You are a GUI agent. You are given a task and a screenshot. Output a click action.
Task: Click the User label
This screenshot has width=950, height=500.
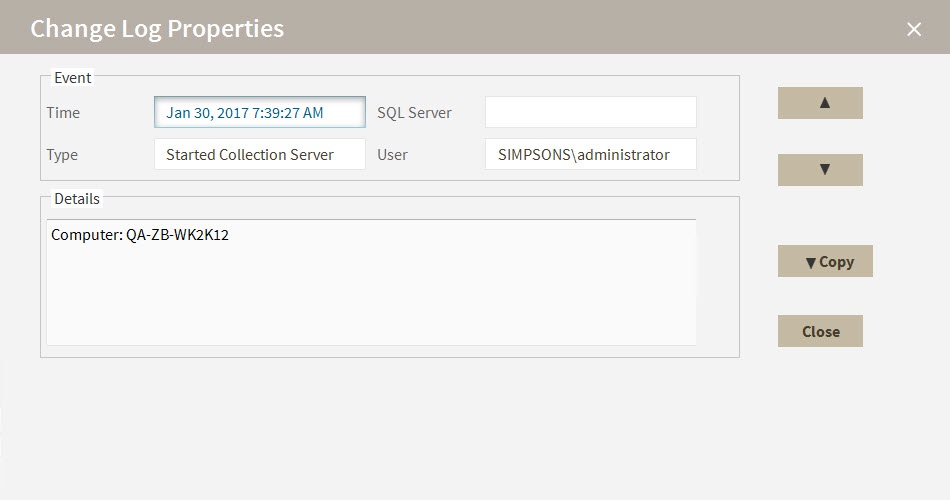point(392,155)
